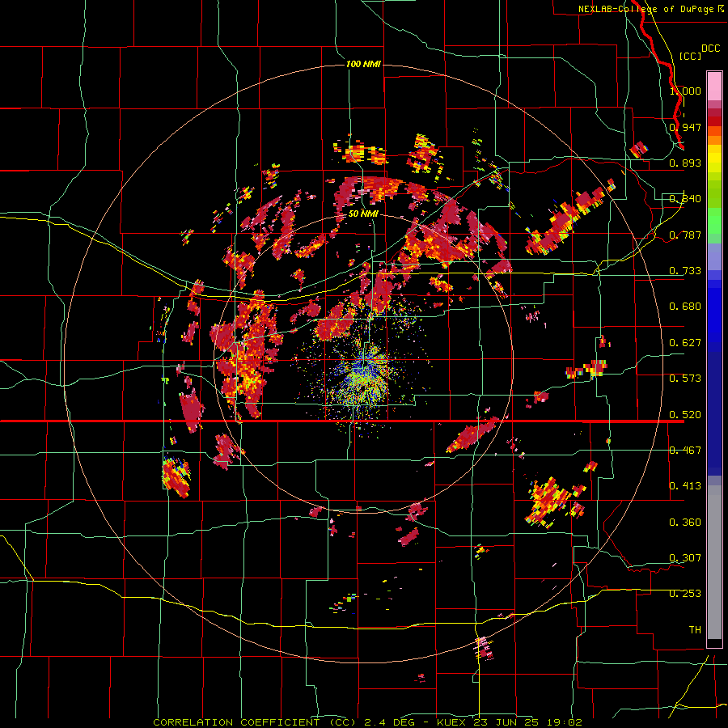This screenshot has height=728, width=728.
Task: Select the 0.307 scale value
Action: pos(685,558)
